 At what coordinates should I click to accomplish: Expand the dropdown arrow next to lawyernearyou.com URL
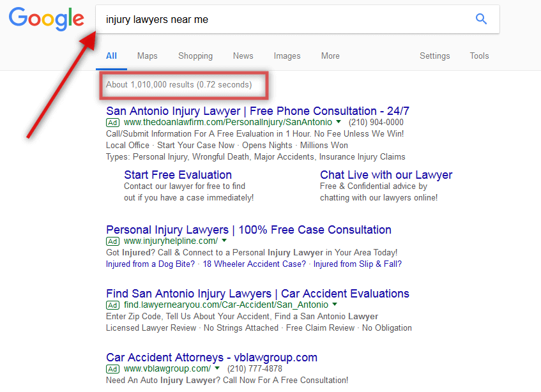coord(333,305)
